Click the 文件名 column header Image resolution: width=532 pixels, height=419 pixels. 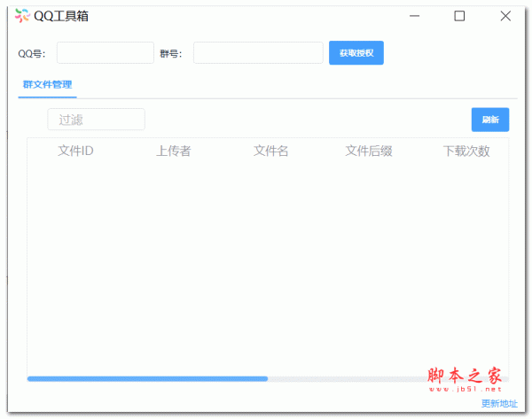pos(271,151)
